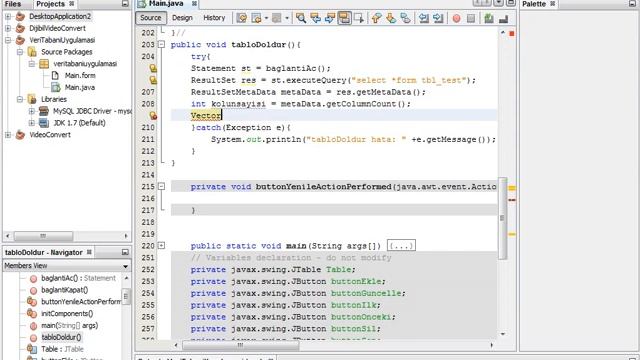Select baglantiKapat() in Navigator

coord(64,290)
